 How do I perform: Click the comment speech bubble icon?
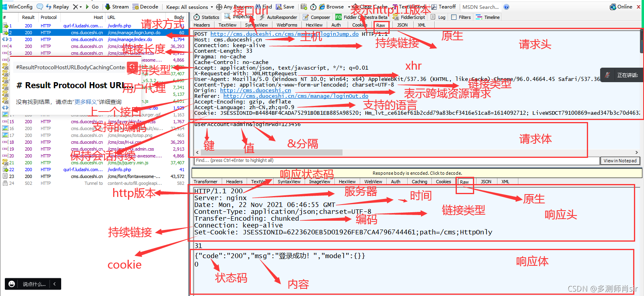pos(40,7)
